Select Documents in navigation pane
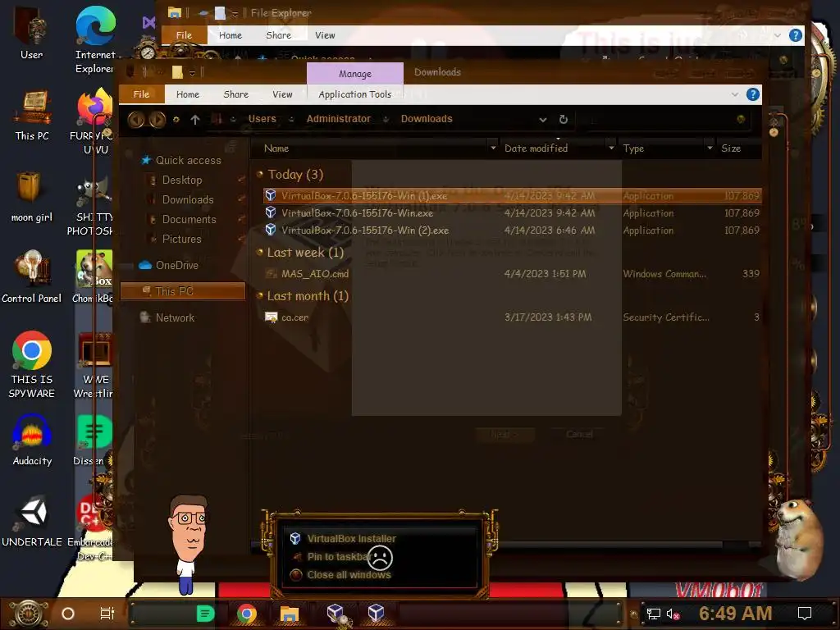Image resolution: width=840 pixels, height=630 pixels. pyautogui.click(x=189, y=219)
